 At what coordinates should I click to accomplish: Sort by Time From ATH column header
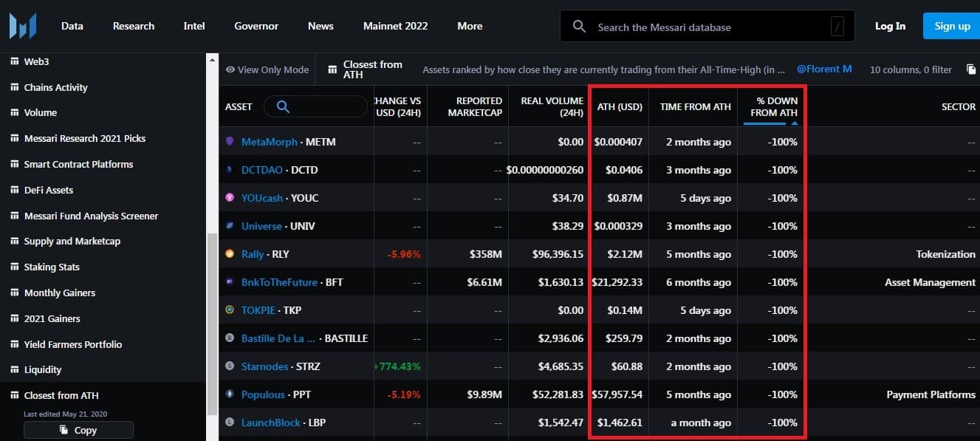pyautogui.click(x=696, y=107)
